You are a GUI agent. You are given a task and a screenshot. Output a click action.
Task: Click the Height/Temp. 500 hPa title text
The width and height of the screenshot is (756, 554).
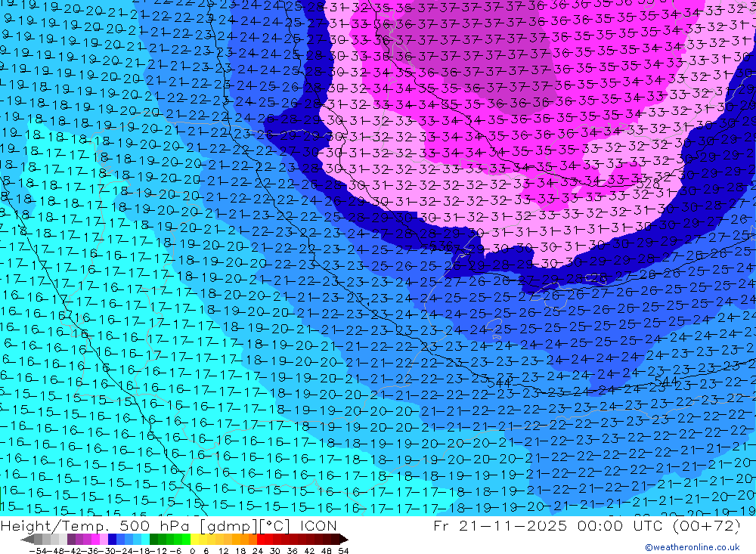pyautogui.click(x=94, y=525)
